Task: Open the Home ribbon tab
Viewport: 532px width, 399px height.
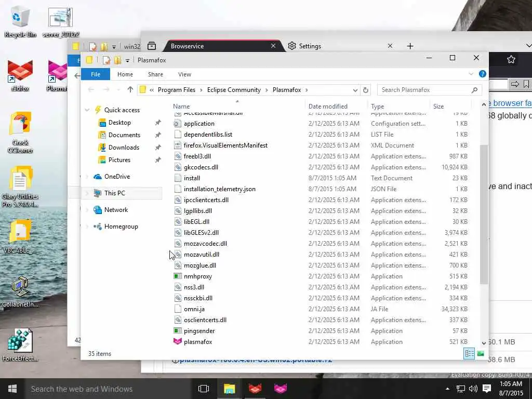Action: (x=125, y=74)
